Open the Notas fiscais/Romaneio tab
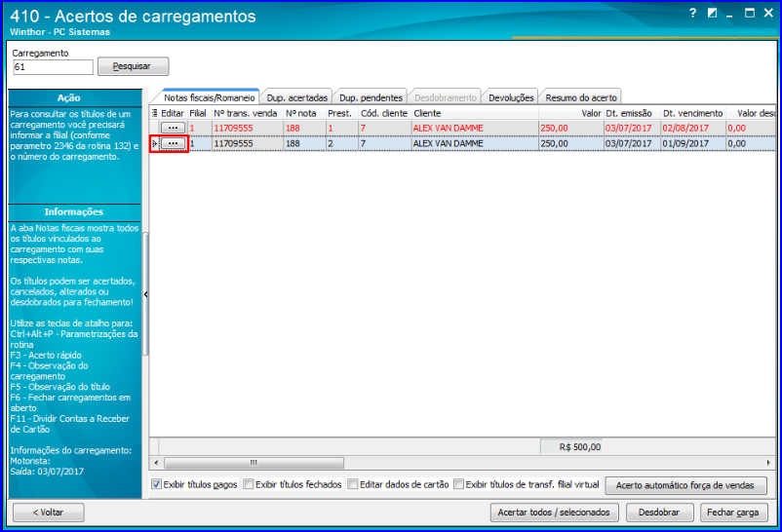782x532 pixels. tap(209, 97)
